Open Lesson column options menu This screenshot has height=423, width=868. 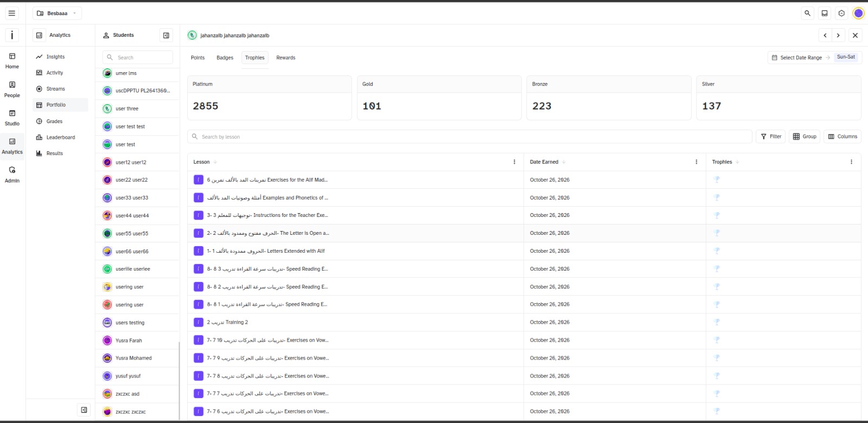[514, 162]
